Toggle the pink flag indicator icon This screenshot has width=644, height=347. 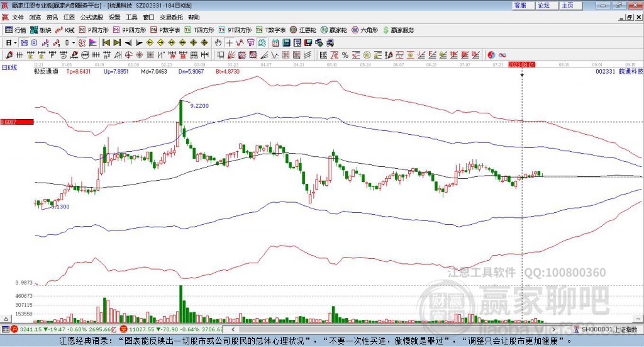click(x=93, y=43)
